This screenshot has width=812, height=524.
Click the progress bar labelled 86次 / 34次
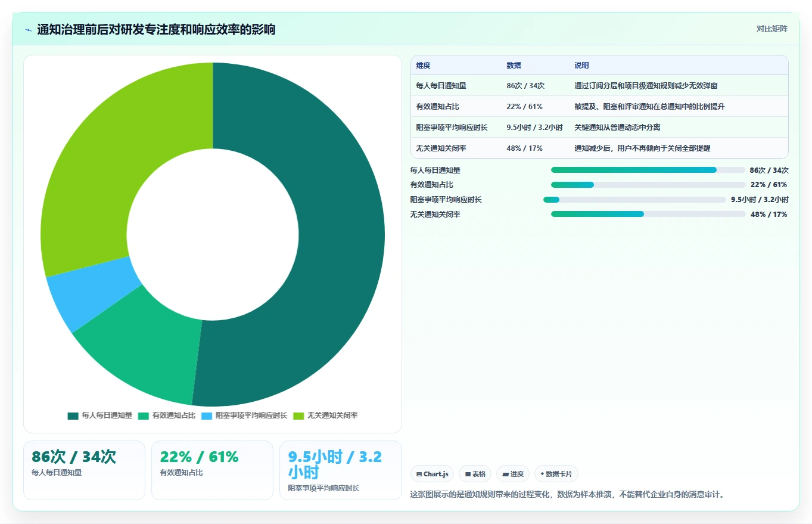(x=648, y=170)
